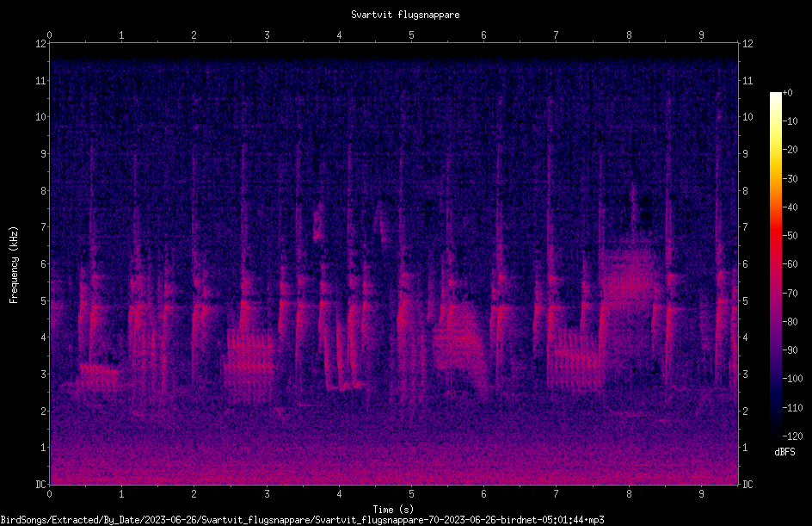Click the "5" tick on the bottom time axis
Viewport: 812px width, 526px height.
[x=412, y=494]
